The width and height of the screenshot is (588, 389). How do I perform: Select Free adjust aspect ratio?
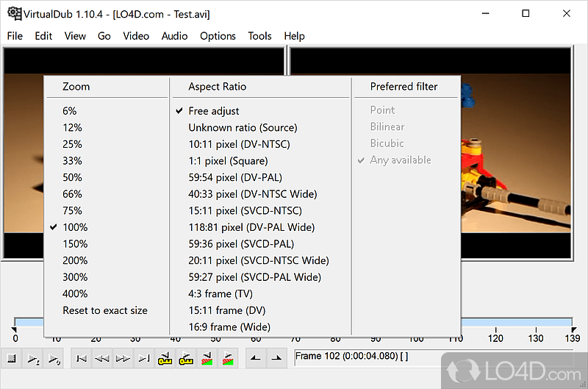[x=261, y=111]
